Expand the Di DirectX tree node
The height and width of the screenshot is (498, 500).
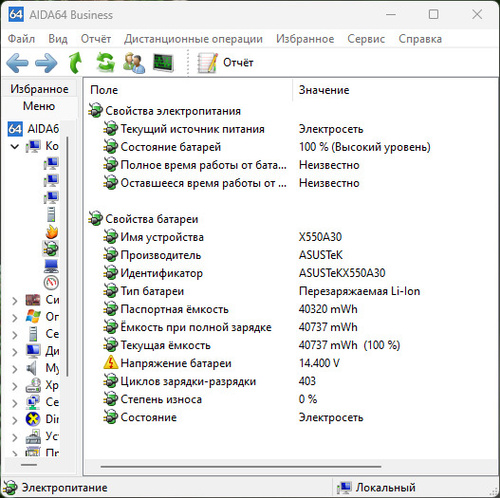click(15, 420)
